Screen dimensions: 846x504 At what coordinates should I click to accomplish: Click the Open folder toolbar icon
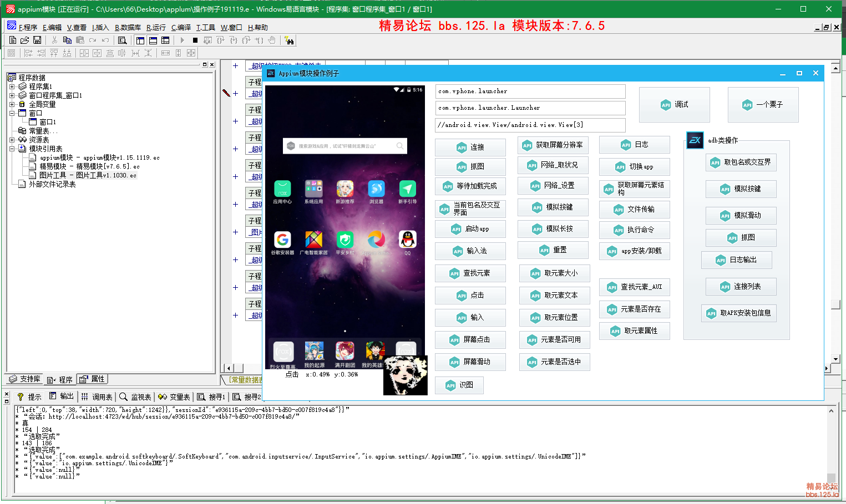click(x=24, y=40)
